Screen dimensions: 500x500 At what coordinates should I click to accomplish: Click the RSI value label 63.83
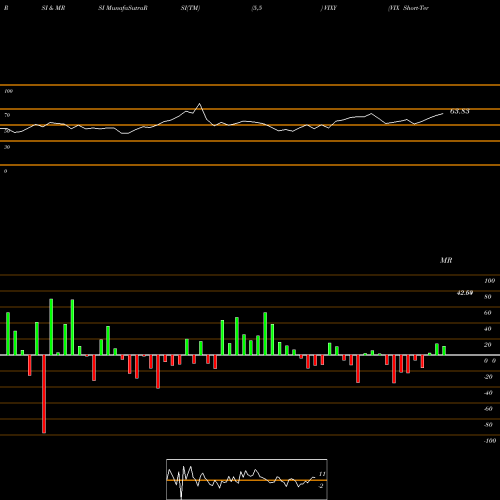point(460,111)
